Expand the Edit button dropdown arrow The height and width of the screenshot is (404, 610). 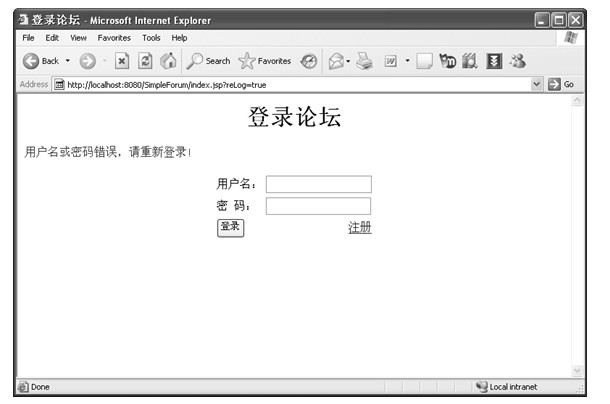click(407, 61)
